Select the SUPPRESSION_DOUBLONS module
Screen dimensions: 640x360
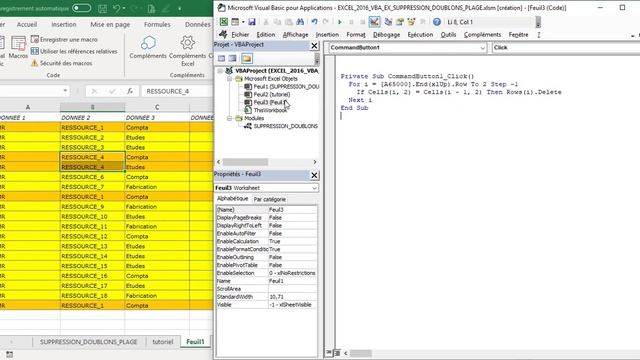[x=281, y=126]
